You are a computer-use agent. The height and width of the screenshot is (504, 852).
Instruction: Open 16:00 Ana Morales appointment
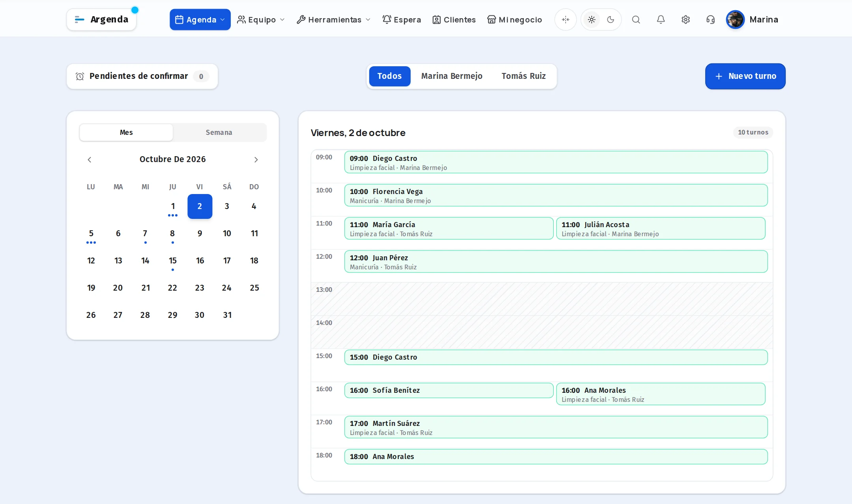[x=661, y=394]
